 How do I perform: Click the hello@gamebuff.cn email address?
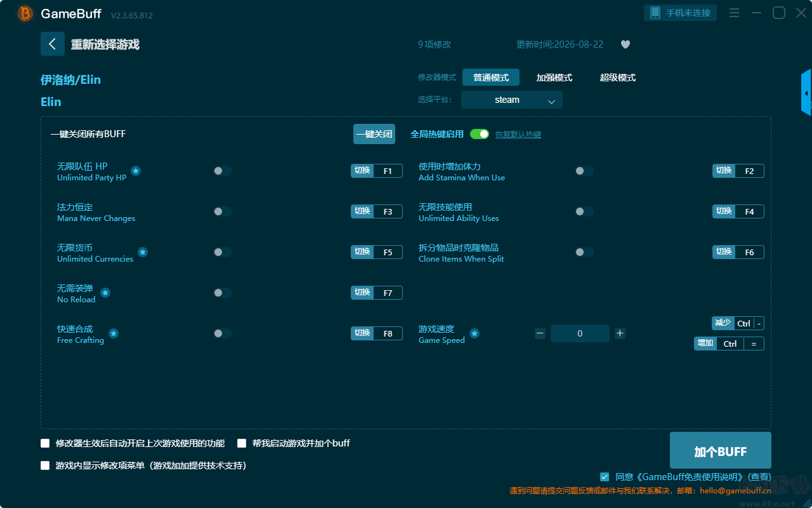click(x=736, y=490)
